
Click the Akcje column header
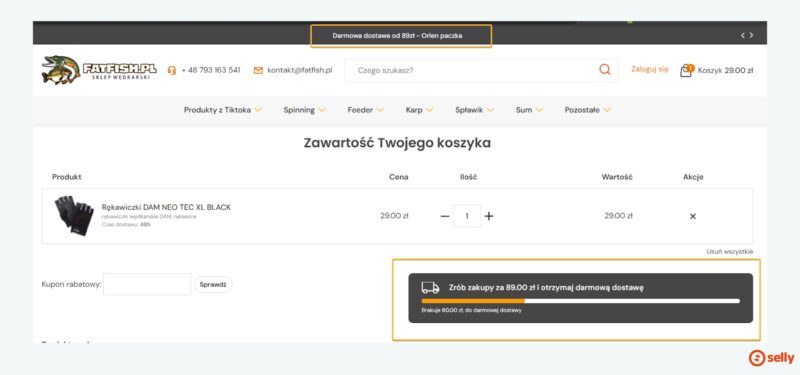click(693, 177)
